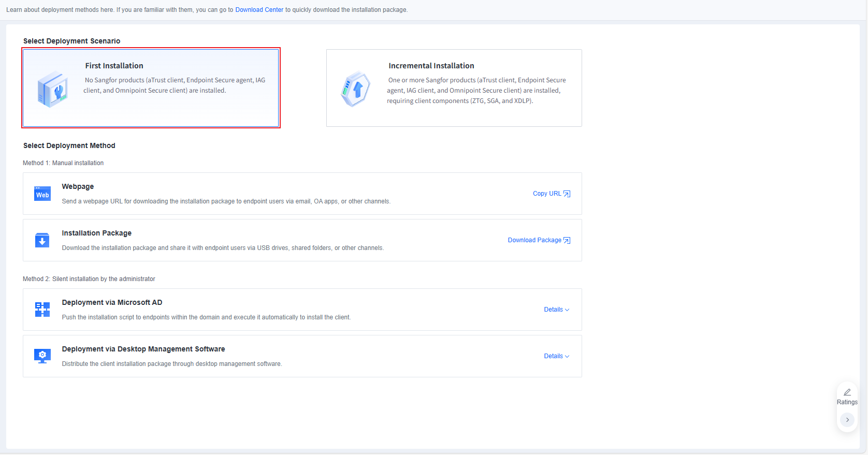Click the Installation Package download arrow icon

pos(42,240)
